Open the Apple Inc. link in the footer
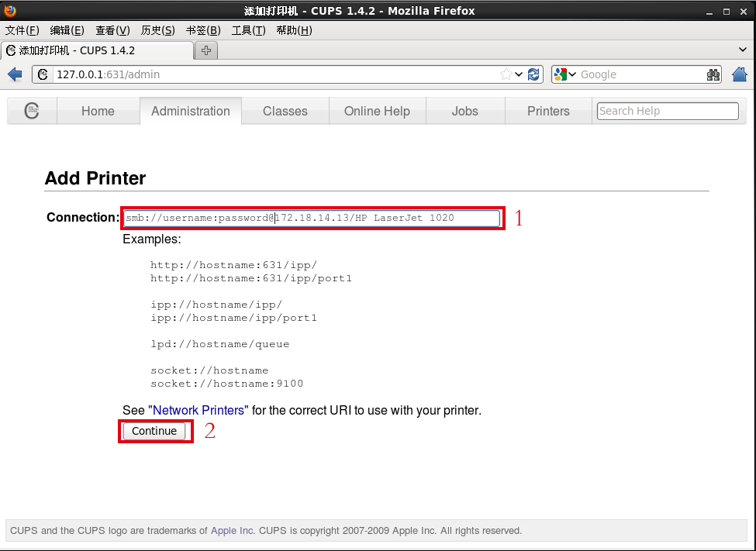The width and height of the screenshot is (756, 551). [233, 531]
